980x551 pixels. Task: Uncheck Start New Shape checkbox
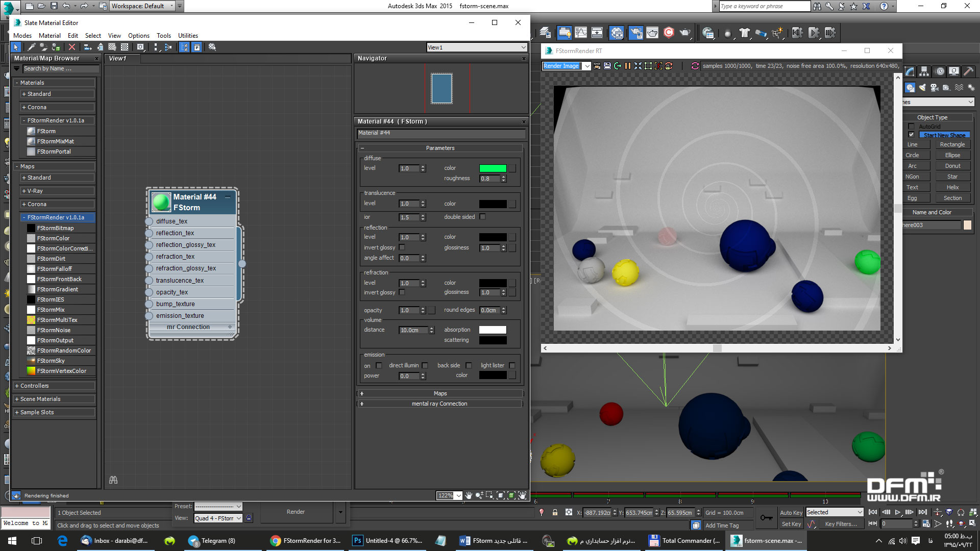[x=911, y=135]
